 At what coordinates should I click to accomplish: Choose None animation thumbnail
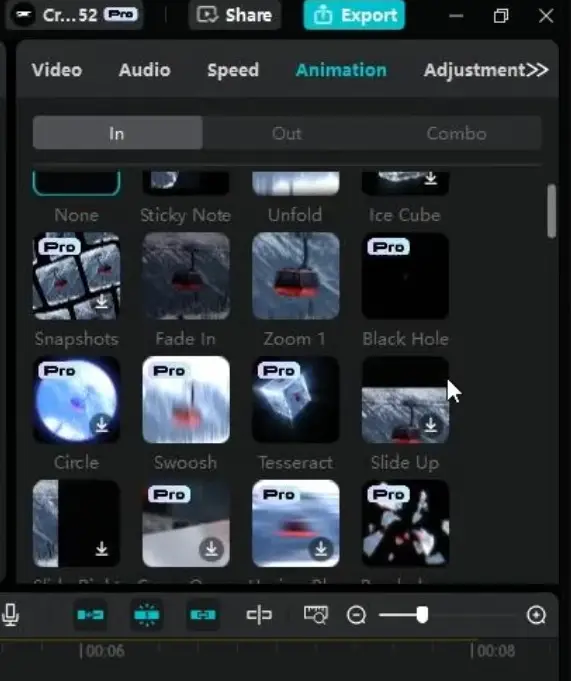point(76,182)
